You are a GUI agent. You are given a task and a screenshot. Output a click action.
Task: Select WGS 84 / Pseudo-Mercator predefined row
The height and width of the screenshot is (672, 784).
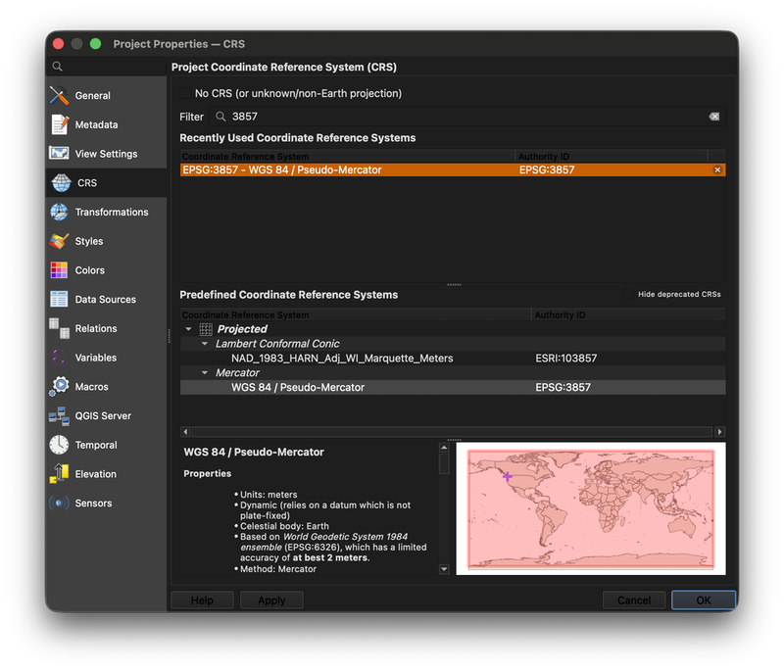point(453,387)
